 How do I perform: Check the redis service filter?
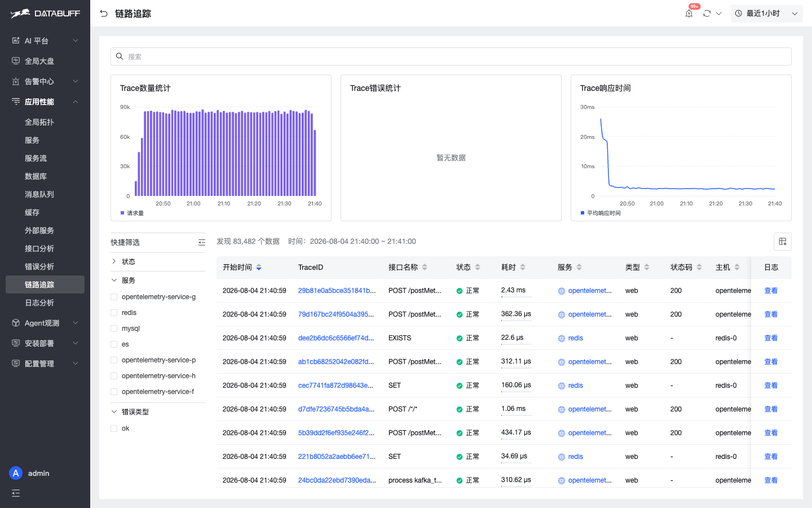[114, 313]
